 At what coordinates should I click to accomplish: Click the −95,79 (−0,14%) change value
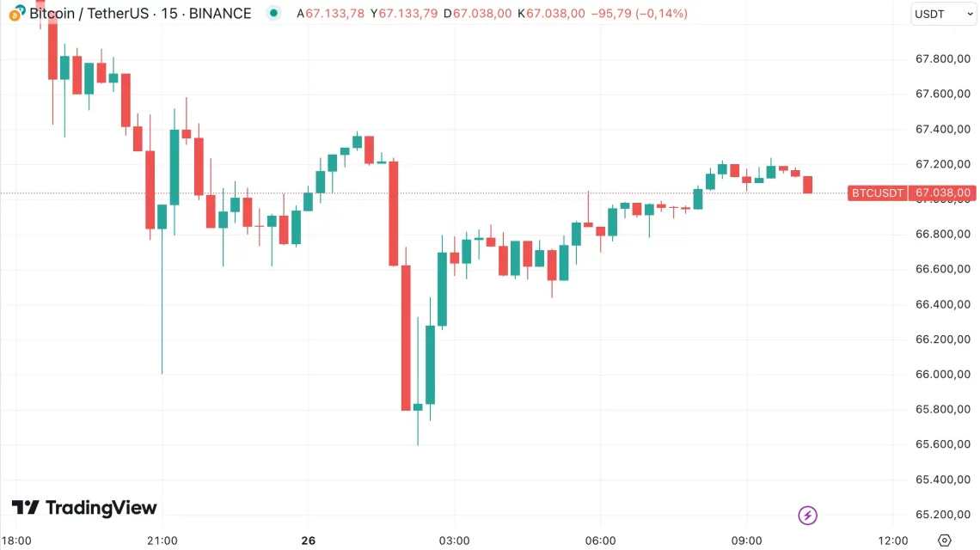[640, 14]
